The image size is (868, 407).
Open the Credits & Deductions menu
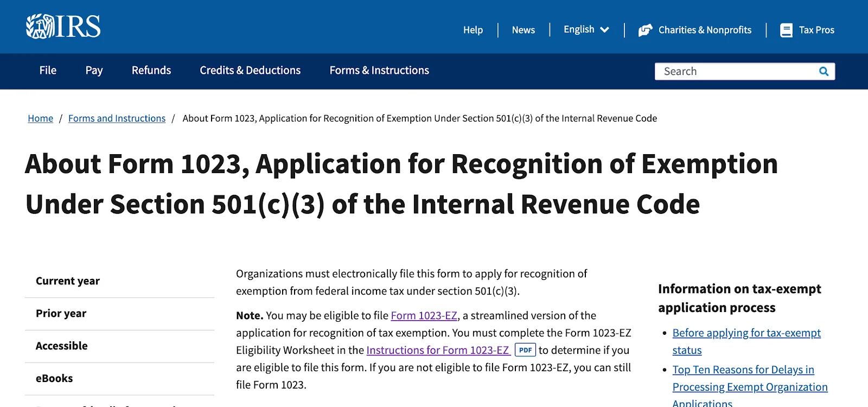click(x=250, y=71)
